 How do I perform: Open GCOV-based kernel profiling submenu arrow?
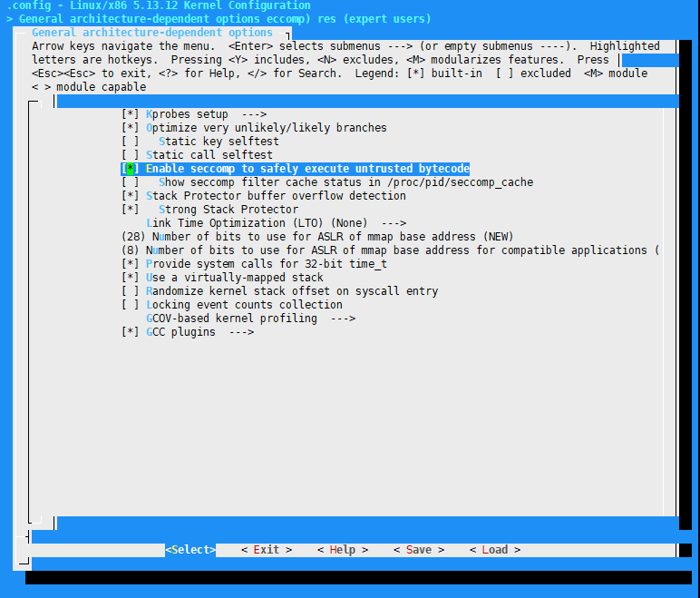[343, 319]
